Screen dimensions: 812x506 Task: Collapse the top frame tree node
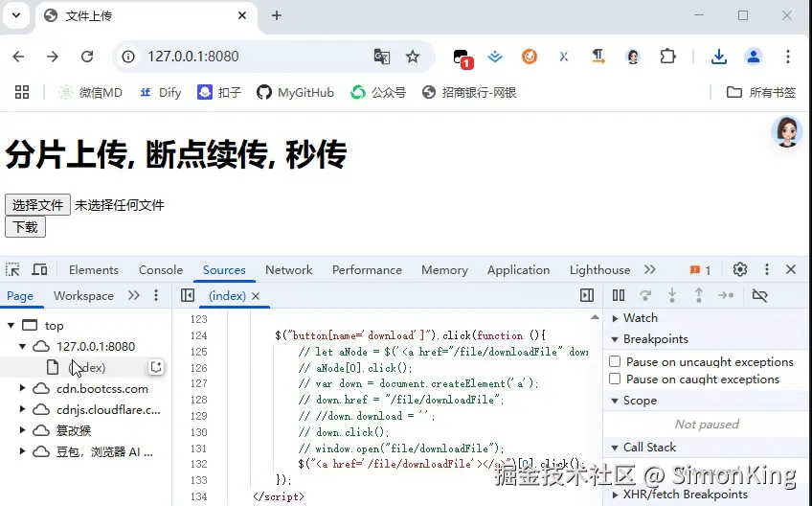11,326
